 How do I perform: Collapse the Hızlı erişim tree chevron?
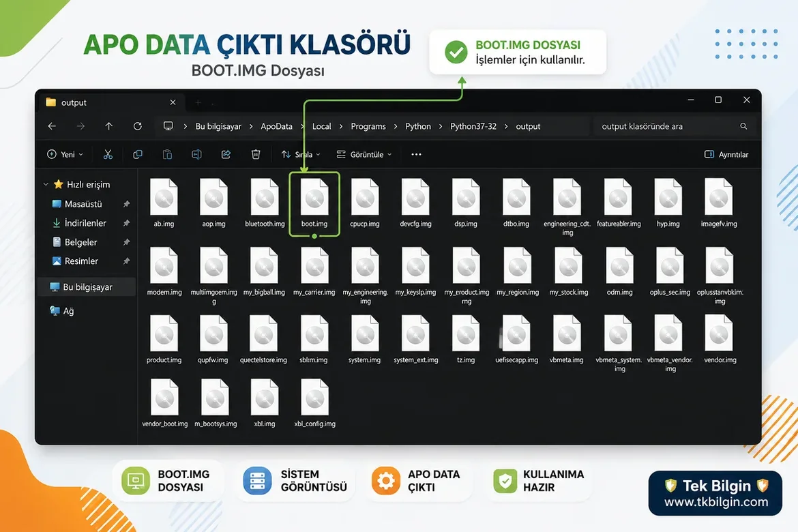(x=46, y=184)
